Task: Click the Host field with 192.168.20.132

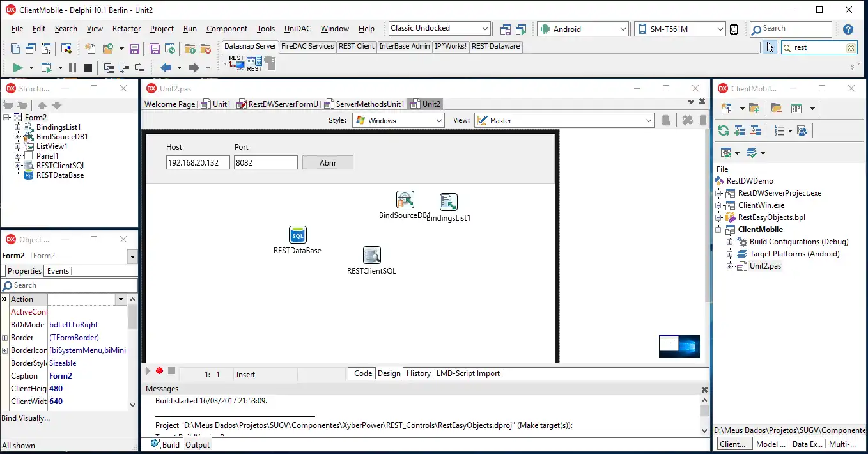Action: 198,162
